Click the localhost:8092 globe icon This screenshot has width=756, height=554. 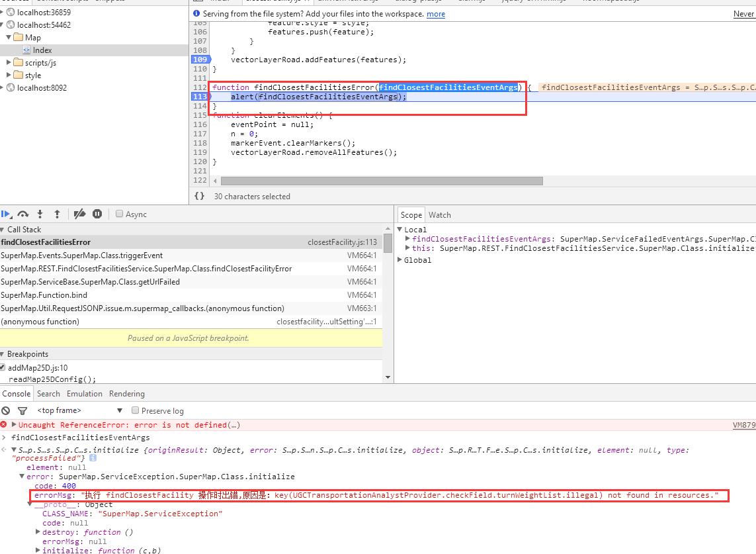coord(11,88)
